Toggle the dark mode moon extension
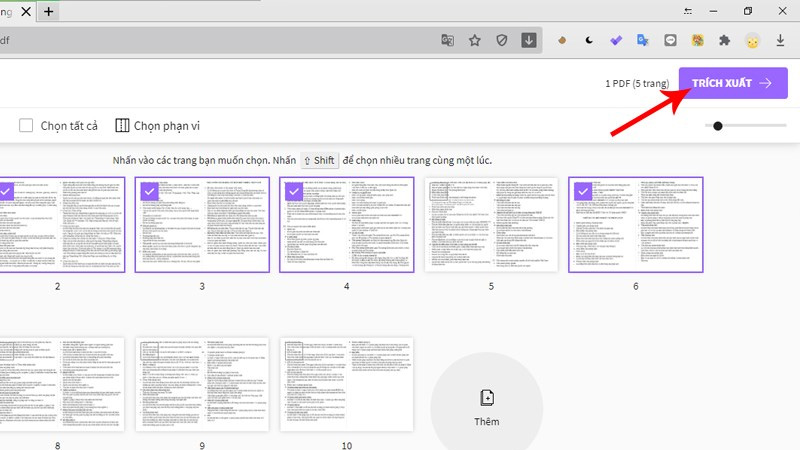800x450 pixels. pos(589,40)
